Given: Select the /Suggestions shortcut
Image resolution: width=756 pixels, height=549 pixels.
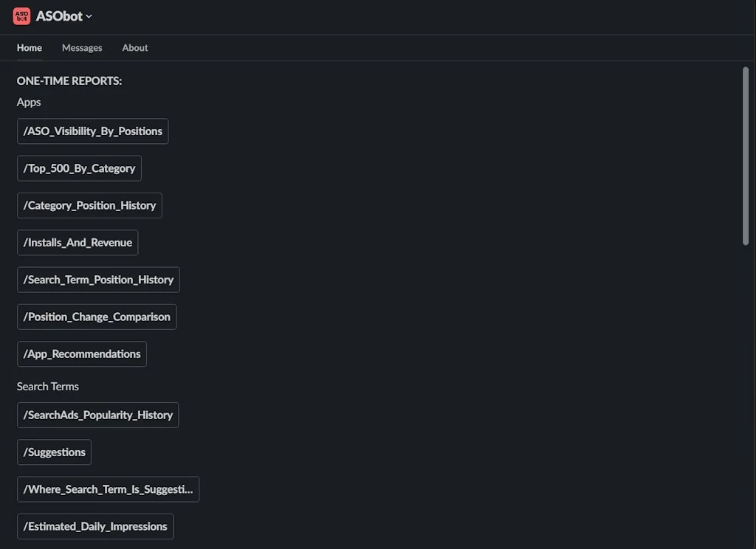Looking at the screenshot, I should click(x=54, y=452).
